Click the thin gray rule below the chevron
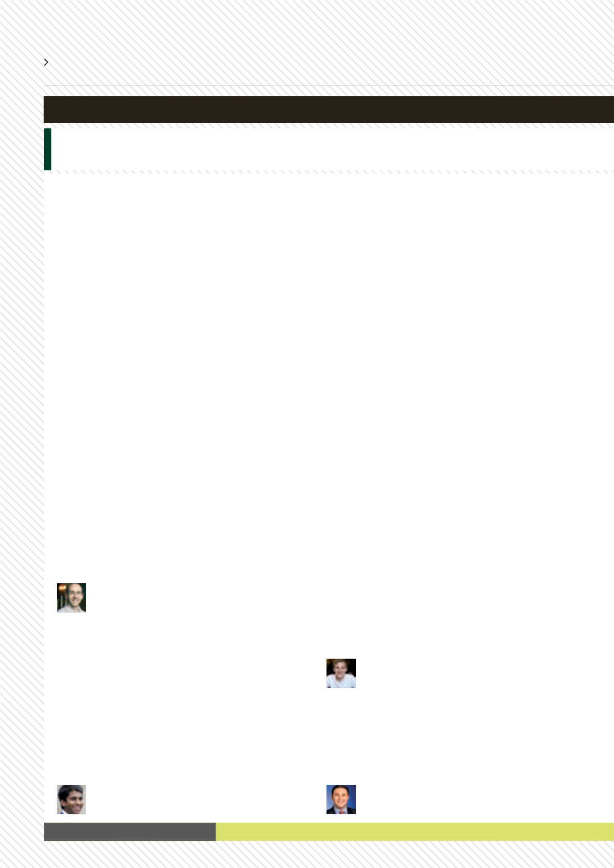The image size is (614, 868). [329, 85]
